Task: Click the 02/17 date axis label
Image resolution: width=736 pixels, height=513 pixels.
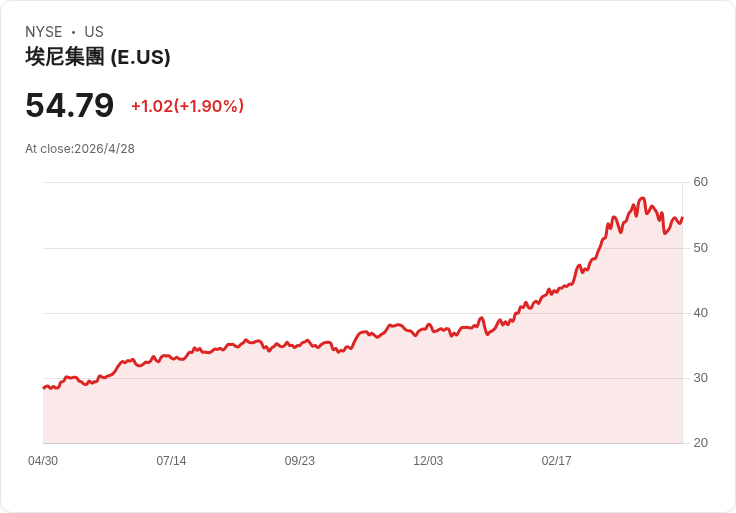Action: click(556, 460)
